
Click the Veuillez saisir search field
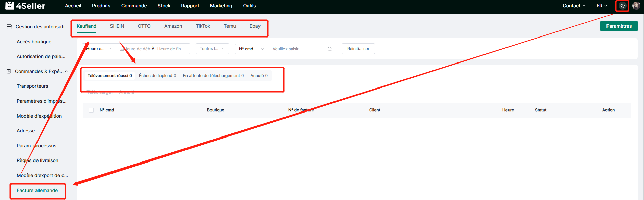297,49
